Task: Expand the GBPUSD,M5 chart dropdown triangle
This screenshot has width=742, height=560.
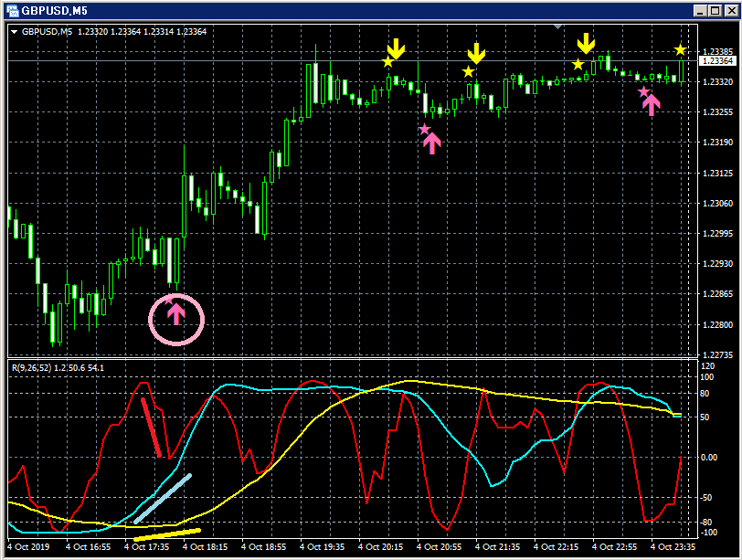Action: click(14, 32)
